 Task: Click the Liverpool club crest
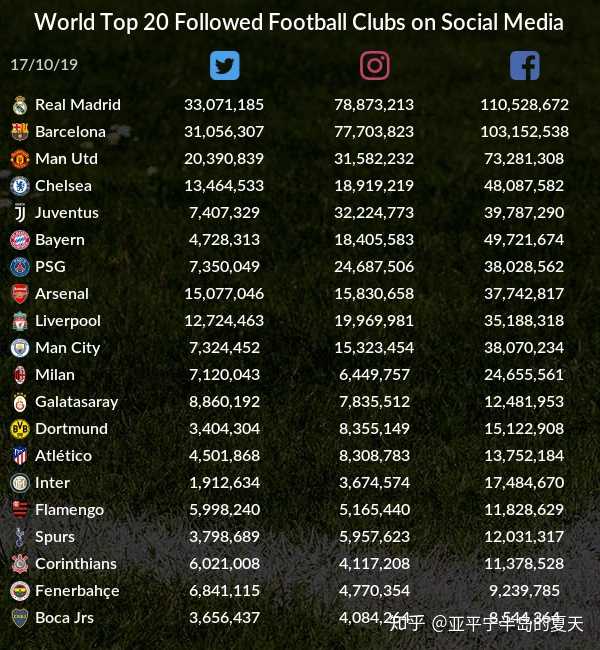20,321
